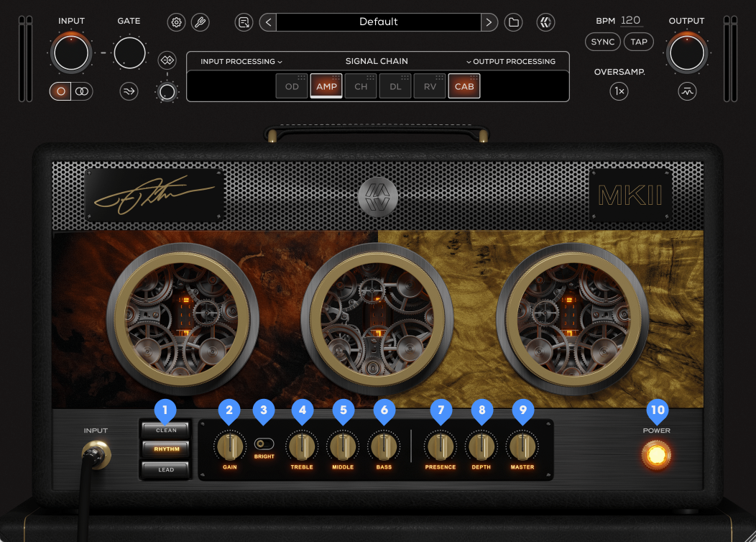
Task: Adjust the Input level knob
Action: (71, 53)
